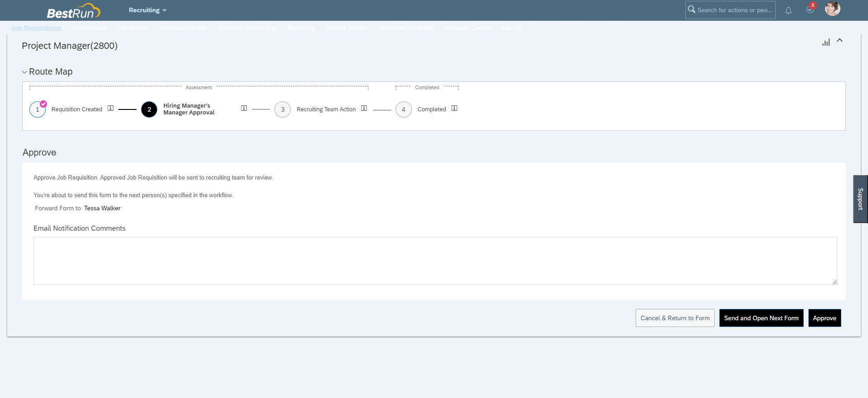This screenshot has height=398, width=868.
Task: Click step 1 Requisition Created circle
Action: 38,109
